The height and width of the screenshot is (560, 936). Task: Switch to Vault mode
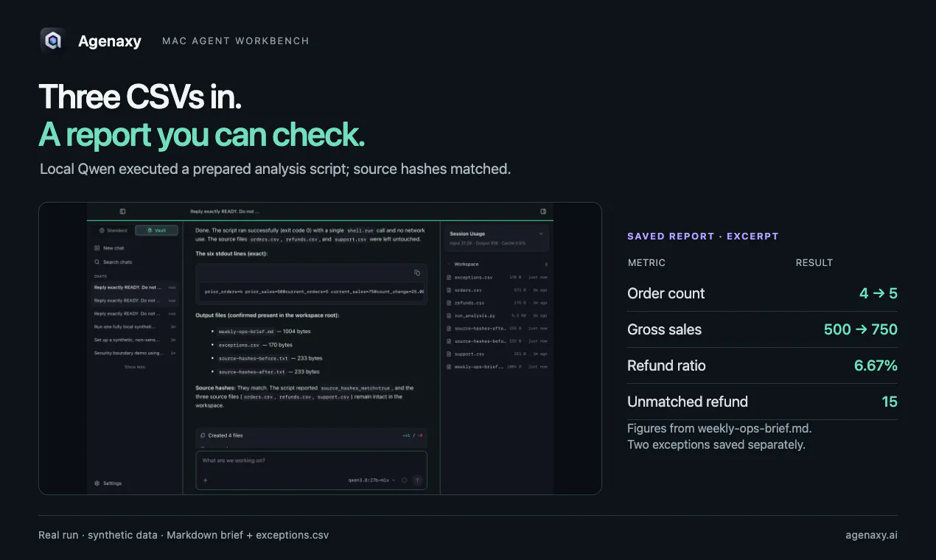pos(156,231)
